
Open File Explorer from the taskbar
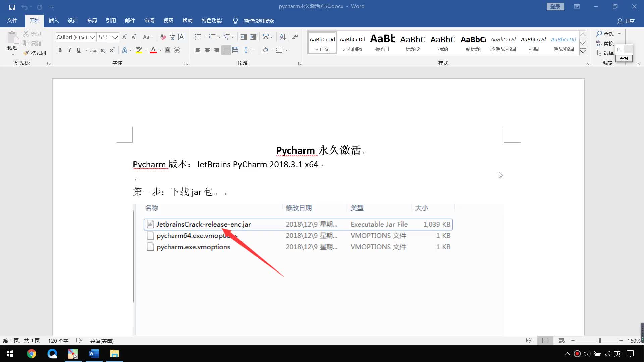coord(114,354)
